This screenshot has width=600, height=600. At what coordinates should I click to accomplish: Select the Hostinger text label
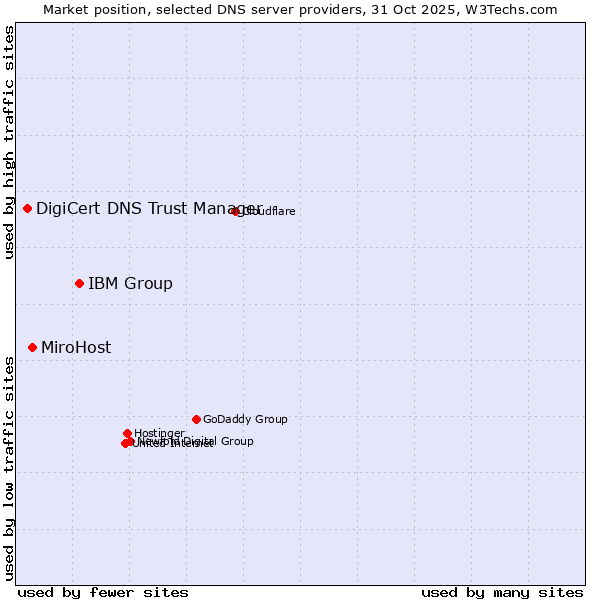pos(160,433)
